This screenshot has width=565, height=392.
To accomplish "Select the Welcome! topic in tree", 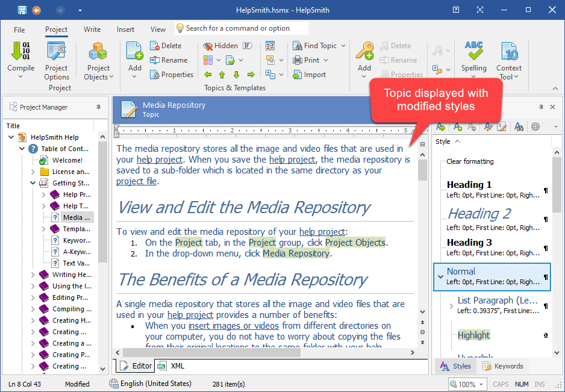I will [67, 160].
